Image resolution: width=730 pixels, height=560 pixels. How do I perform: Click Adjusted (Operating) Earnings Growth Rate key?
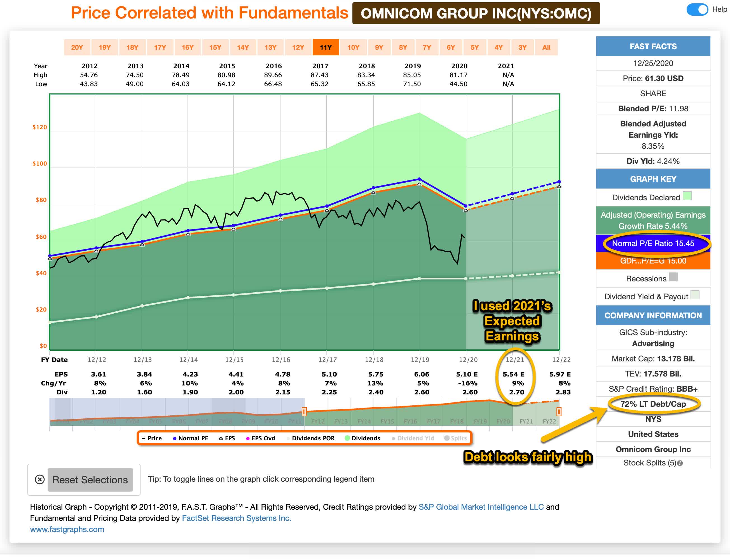(x=653, y=220)
